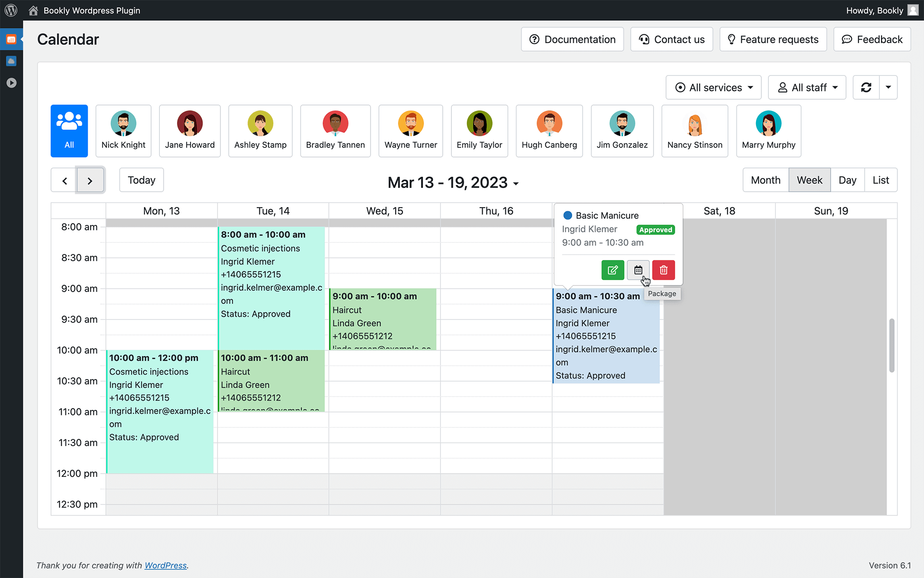
Task: Open the WordPress logo menu
Action: [11, 10]
